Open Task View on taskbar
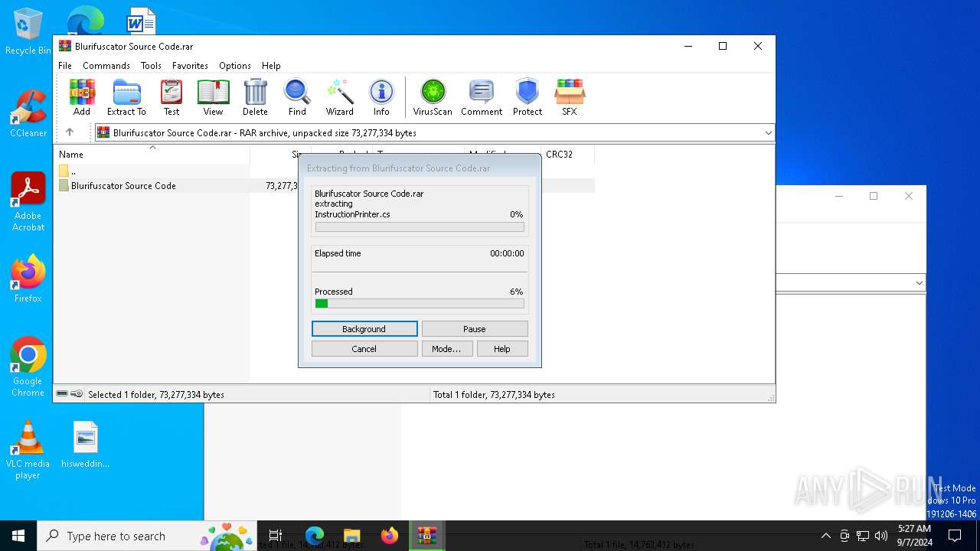Viewport: 980px width, 551px height. 276,536
